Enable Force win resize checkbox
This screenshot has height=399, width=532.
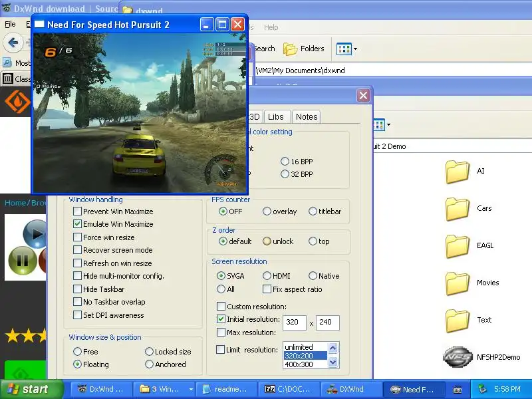point(77,237)
